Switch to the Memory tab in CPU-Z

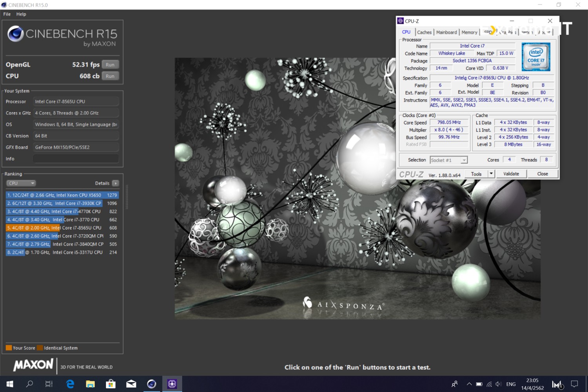coord(469,32)
